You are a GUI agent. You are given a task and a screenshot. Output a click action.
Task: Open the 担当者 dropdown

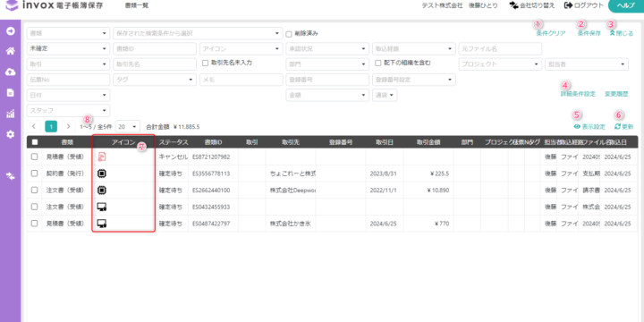click(587, 64)
